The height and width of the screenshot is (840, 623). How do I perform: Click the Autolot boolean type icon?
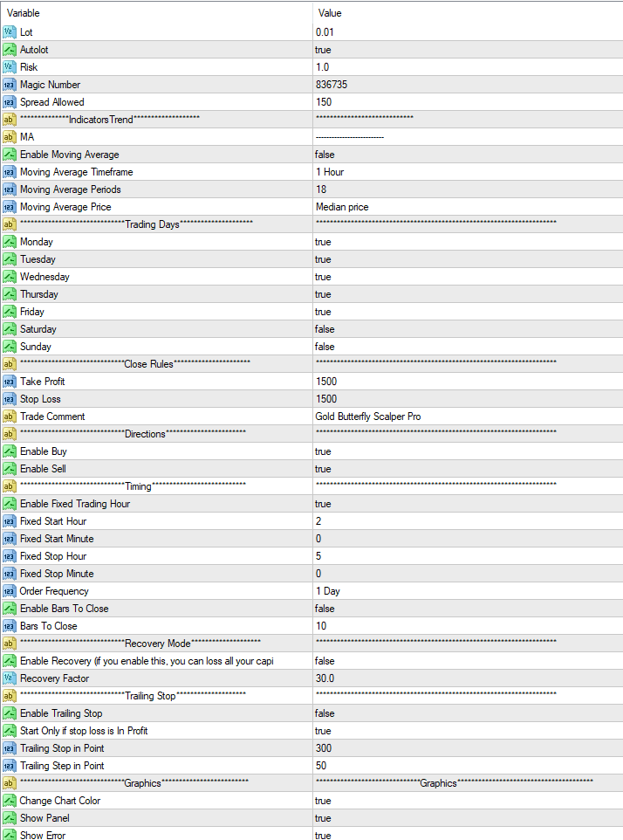(10, 50)
